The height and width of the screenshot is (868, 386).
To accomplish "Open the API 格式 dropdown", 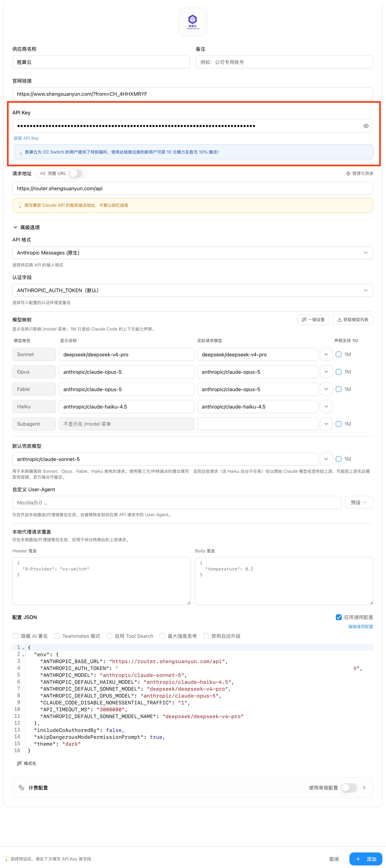I will pos(192,253).
